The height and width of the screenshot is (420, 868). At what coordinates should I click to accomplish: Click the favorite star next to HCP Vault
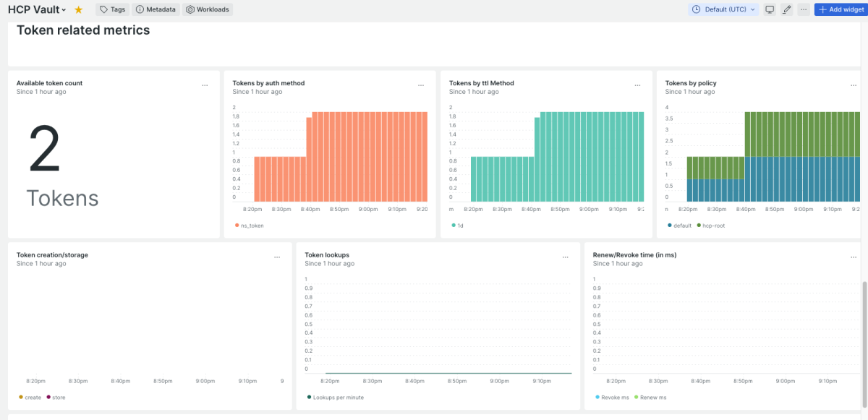click(x=79, y=10)
